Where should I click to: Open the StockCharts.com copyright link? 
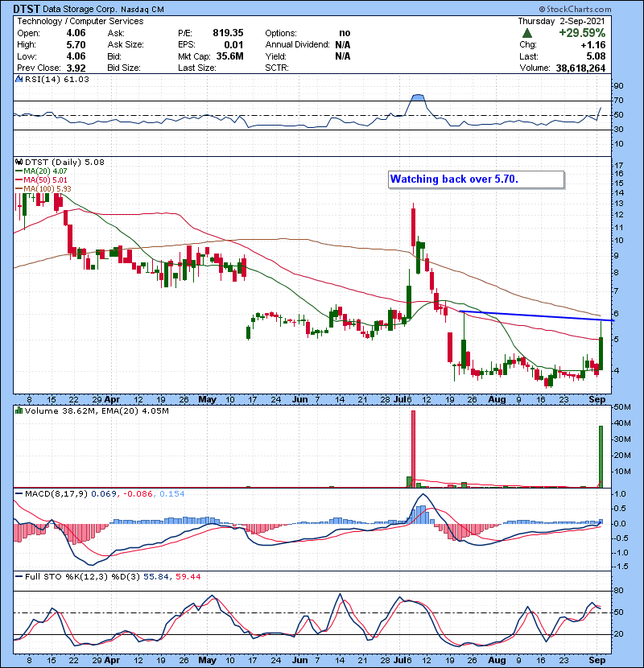[x=575, y=9]
